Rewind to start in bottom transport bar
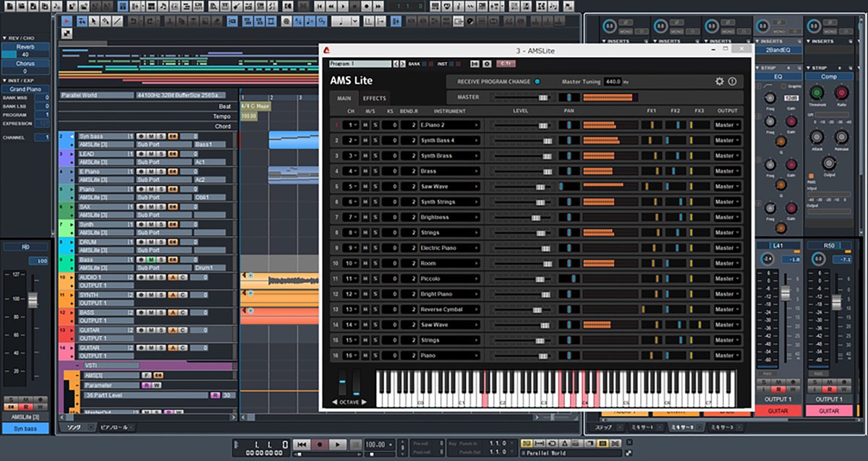 click(x=302, y=444)
